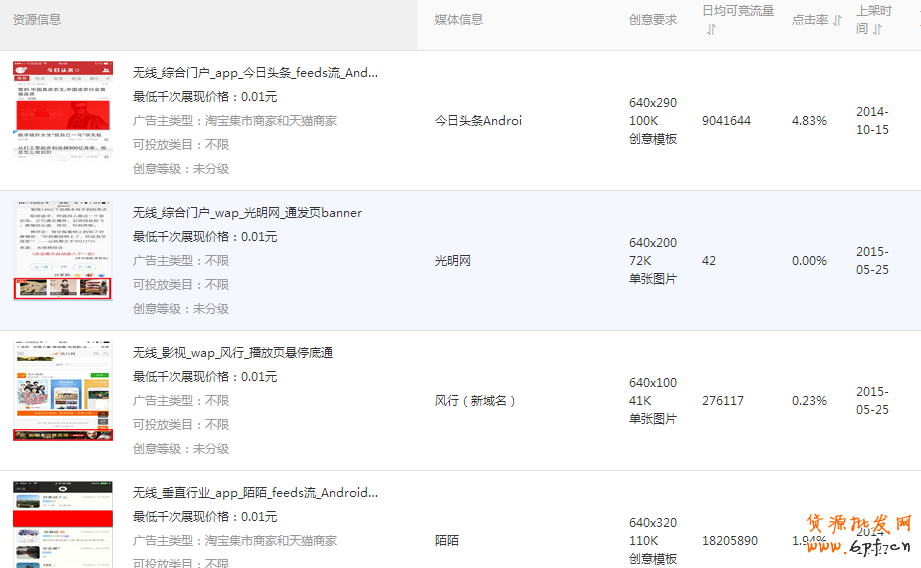Open 无线_影视_wap_风行_播放页暂停底通 title
The height and width of the screenshot is (568, 921).
[233, 353]
